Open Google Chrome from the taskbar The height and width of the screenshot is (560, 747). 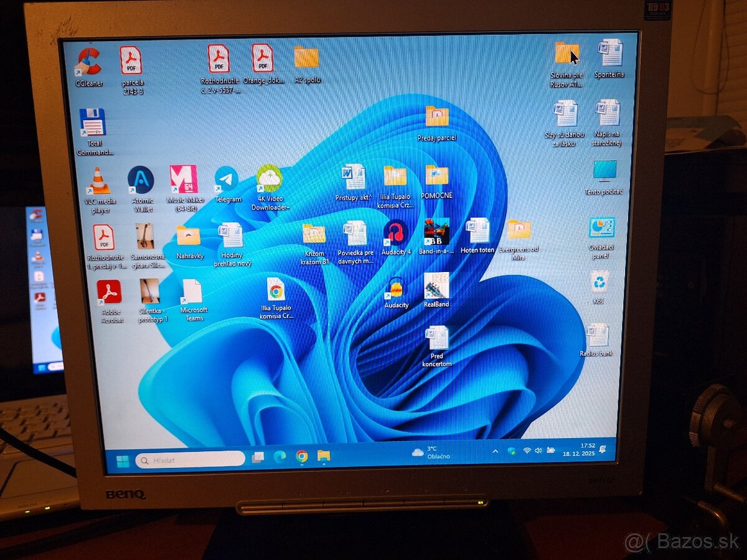[302, 457]
